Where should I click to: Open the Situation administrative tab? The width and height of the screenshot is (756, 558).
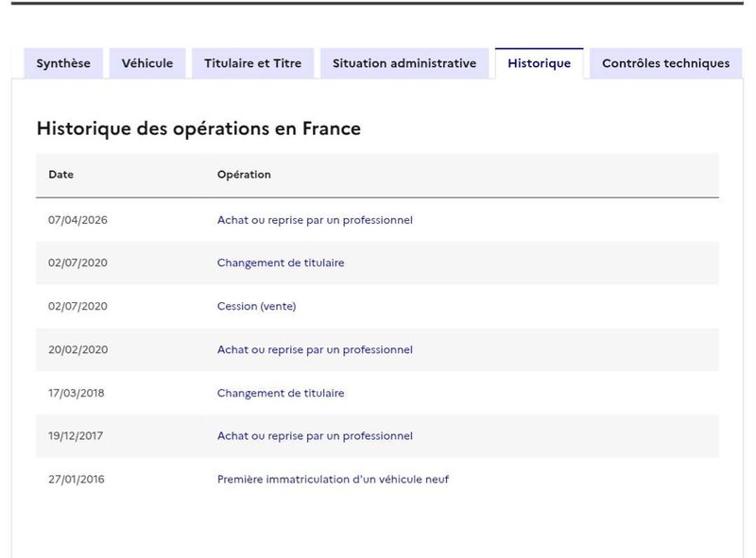pyautogui.click(x=404, y=63)
